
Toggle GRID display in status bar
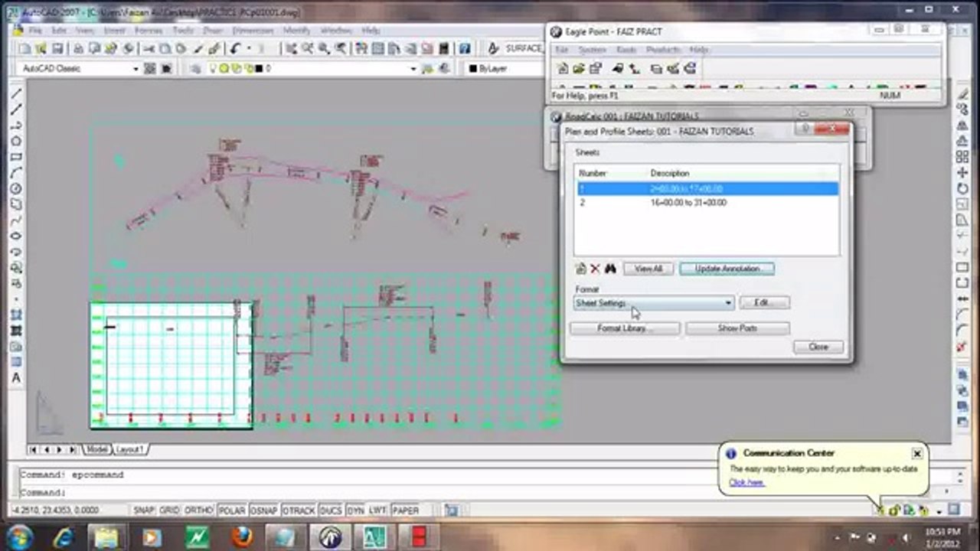tap(170, 510)
